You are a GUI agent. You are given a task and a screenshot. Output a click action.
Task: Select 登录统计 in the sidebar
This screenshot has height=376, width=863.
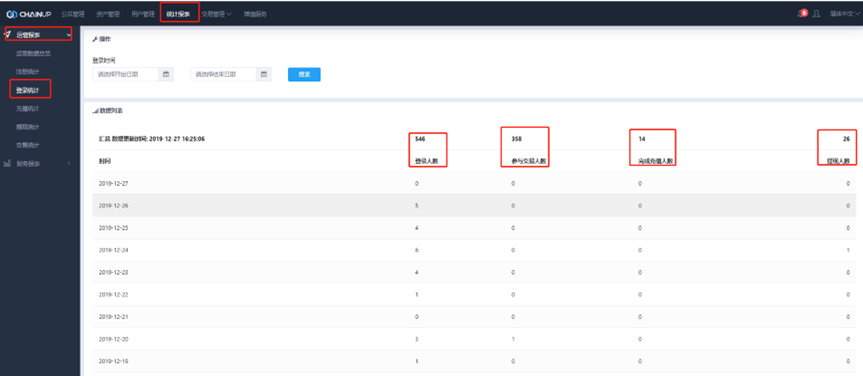click(28, 90)
